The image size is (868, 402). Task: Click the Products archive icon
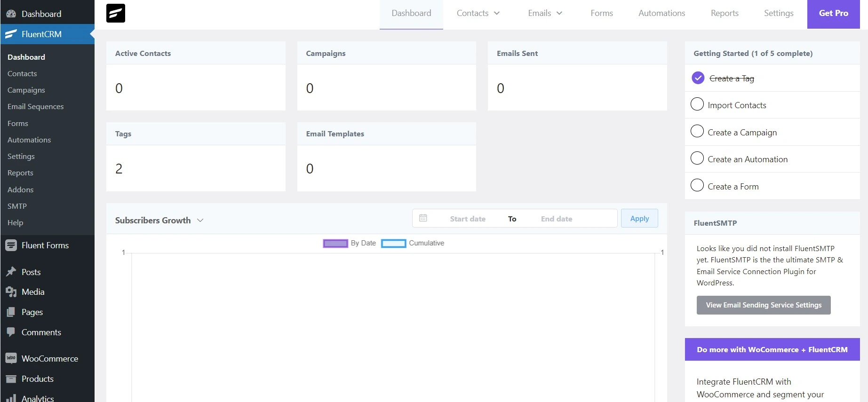coord(11,378)
